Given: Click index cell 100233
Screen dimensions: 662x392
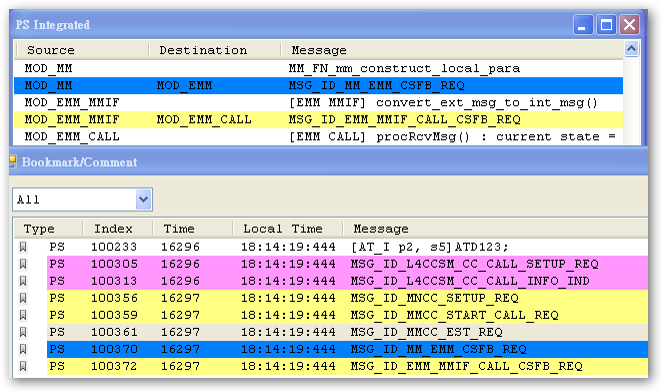Looking at the screenshot, I should point(114,247).
